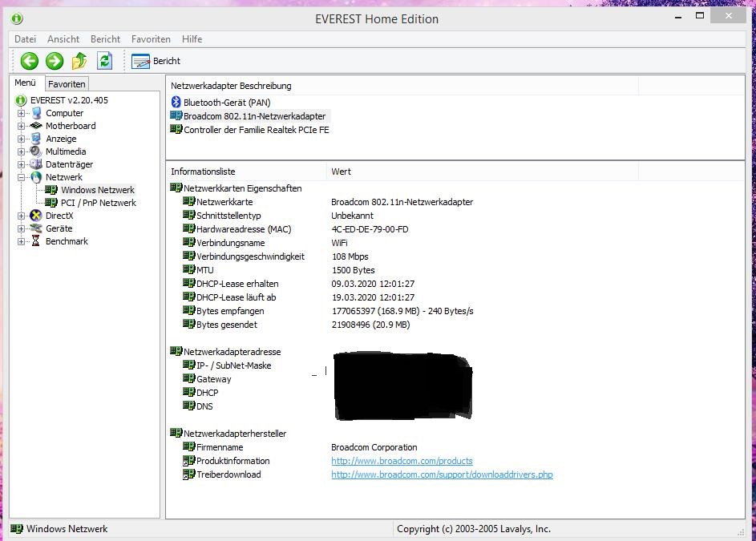
Task: Click the green Back arrow button
Action: tap(30, 61)
